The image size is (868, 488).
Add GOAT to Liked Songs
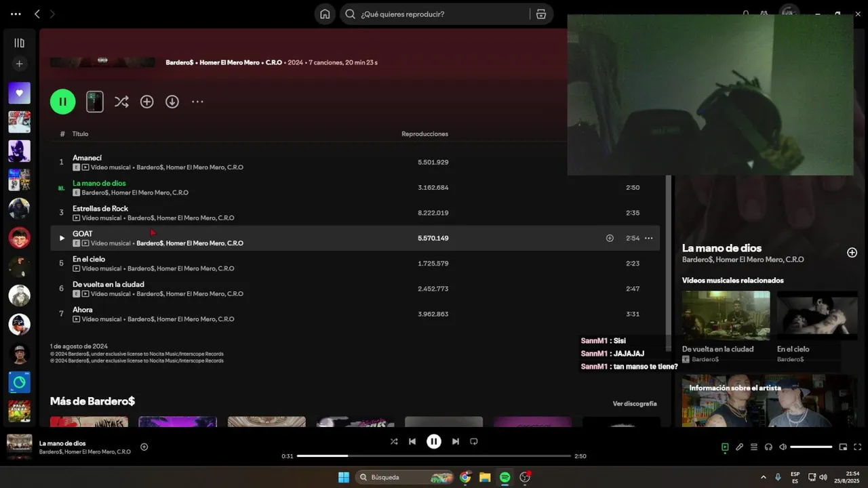tap(610, 238)
